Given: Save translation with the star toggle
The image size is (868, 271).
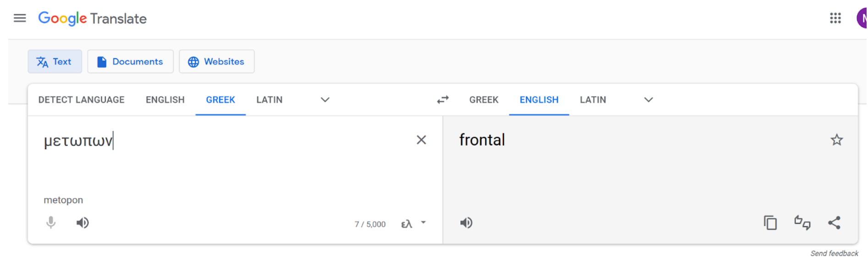Looking at the screenshot, I should [x=836, y=140].
